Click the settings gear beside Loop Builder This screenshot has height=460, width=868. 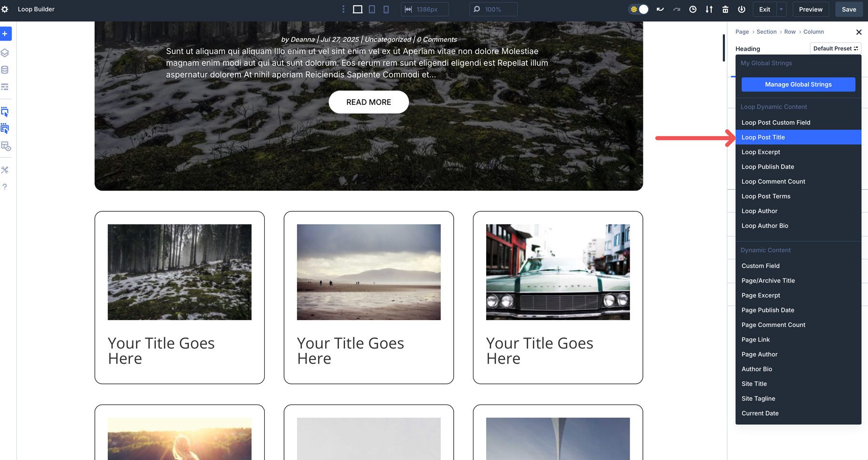point(6,9)
